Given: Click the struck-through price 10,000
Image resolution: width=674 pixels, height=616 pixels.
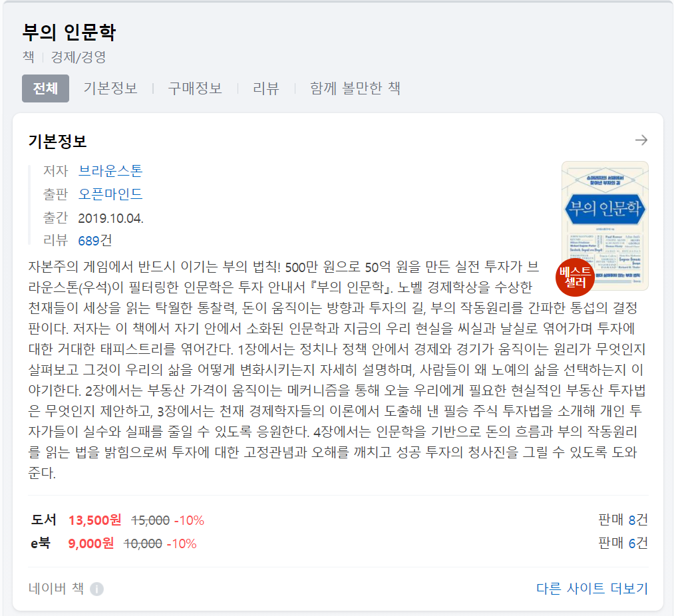Looking at the screenshot, I should (x=143, y=543).
